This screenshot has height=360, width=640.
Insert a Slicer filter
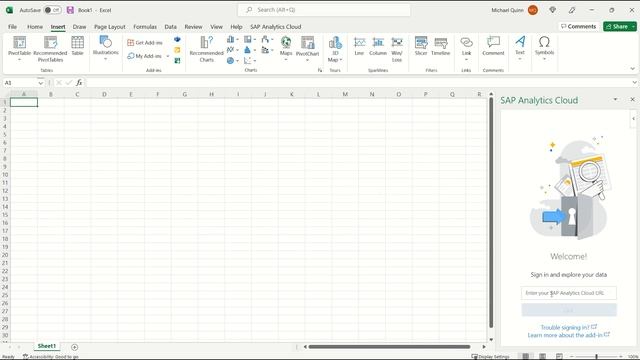tap(421, 46)
